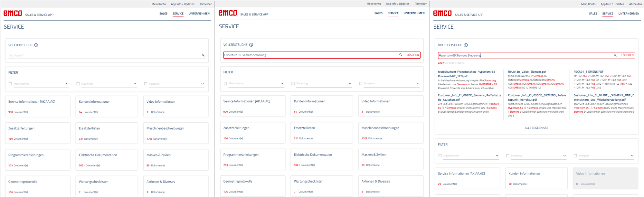Click the search magnifier icon in the middle panel
The image size is (644, 197).
(401, 55)
